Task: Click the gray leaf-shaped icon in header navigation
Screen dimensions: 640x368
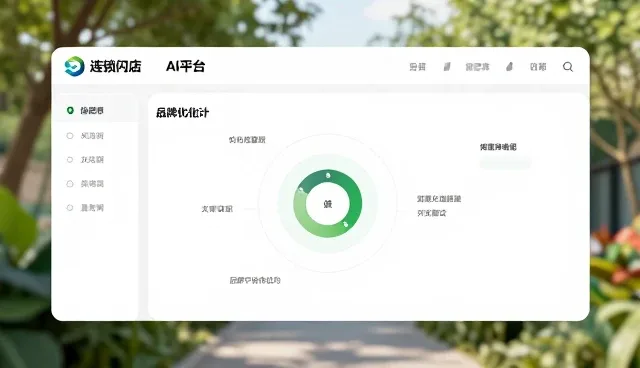Action: click(x=509, y=67)
